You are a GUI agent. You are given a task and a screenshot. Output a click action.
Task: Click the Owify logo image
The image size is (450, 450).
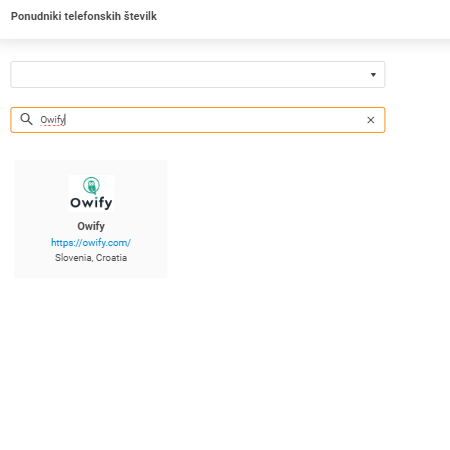click(91, 193)
